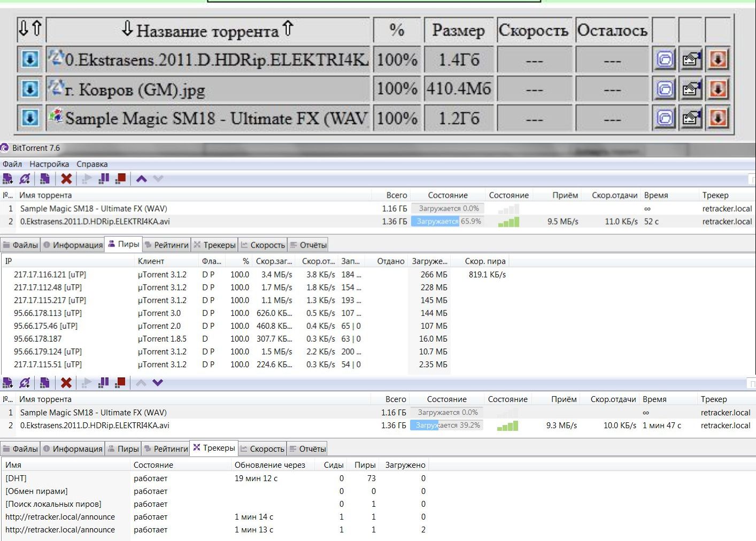This screenshot has width=756, height=541.
Task: Click the Pause icon in toolbar above 39.2% torrent list
Action: (x=104, y=382)
